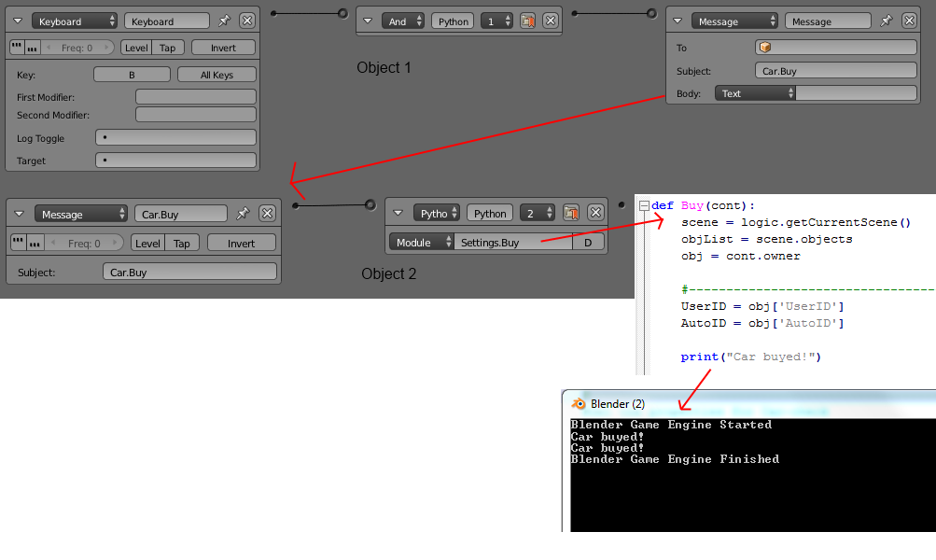
Task: Edit Message actuator name field
Action: click(828, 21)
